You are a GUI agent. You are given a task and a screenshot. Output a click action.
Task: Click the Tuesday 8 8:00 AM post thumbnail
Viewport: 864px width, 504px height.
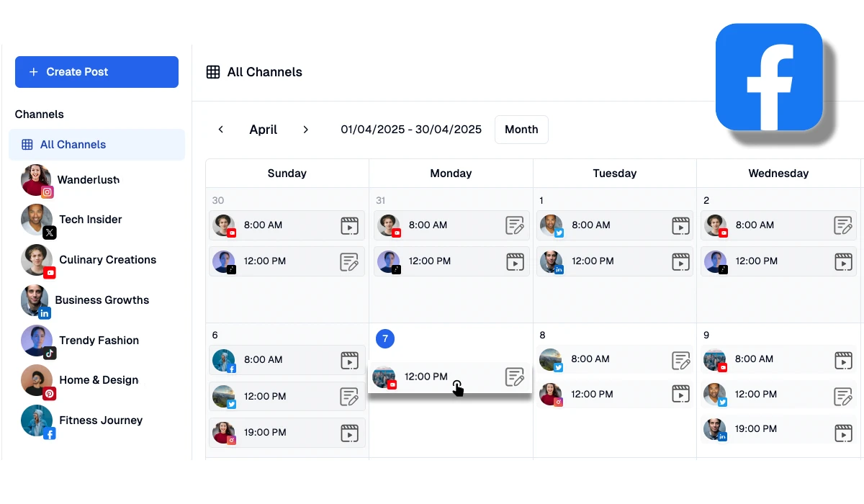[551, 360]
